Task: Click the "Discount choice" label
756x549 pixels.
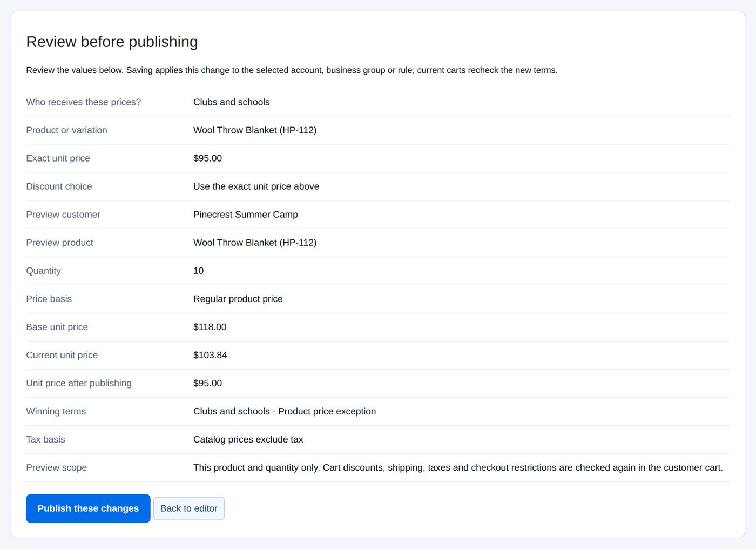Action: click(59, 186)
